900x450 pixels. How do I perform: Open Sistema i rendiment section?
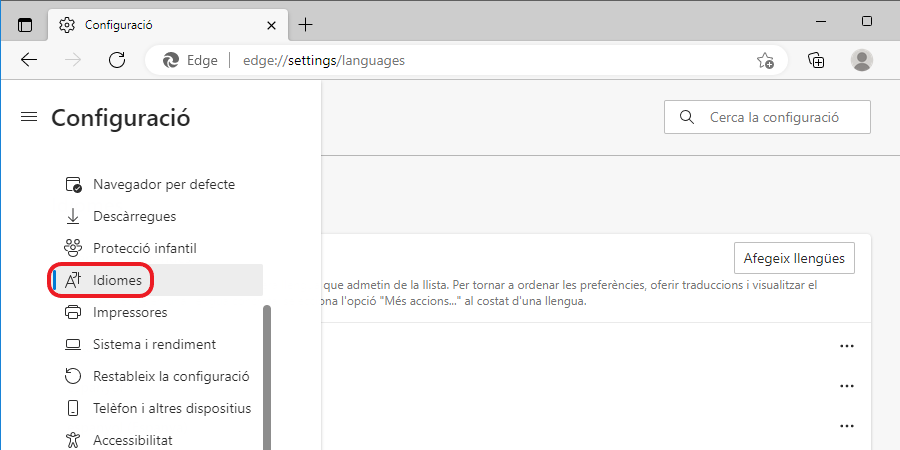(x=154, y=344)
